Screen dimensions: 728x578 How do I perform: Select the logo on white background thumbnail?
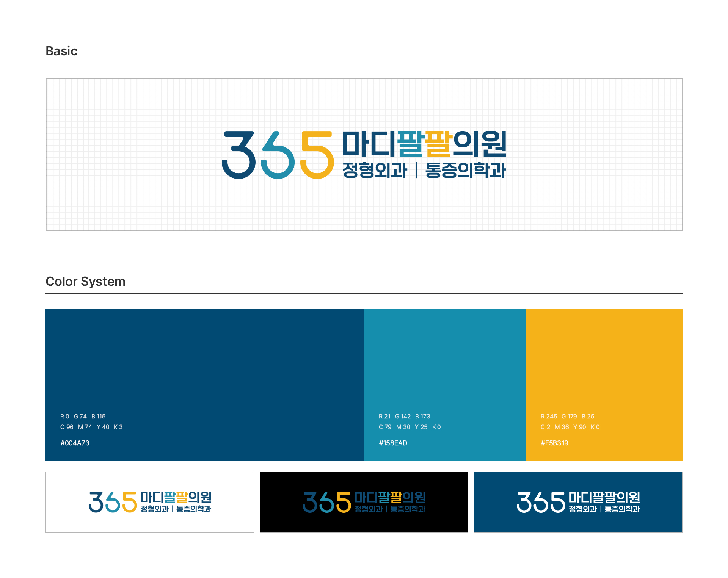150,502
